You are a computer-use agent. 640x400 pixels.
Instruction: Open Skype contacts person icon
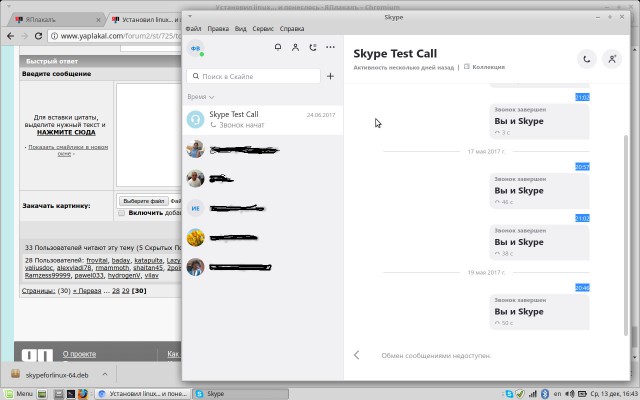tap(296, 47)
